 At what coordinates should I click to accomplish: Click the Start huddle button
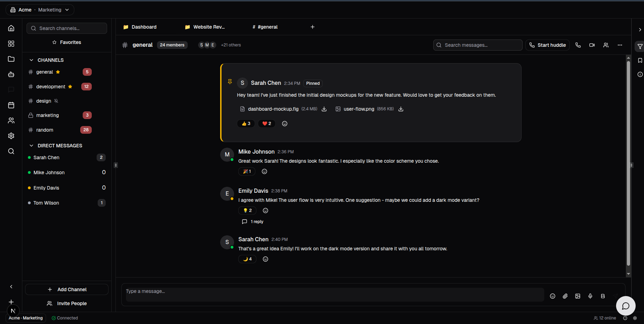coord(547,45)
